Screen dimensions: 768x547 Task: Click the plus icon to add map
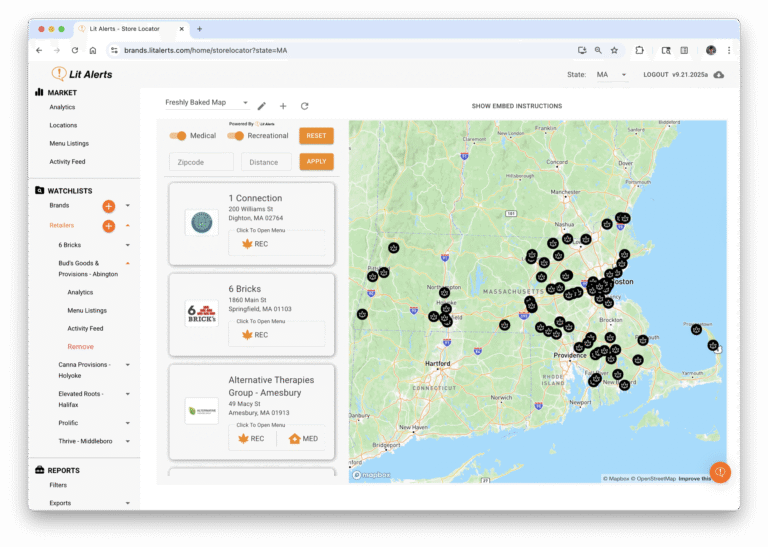coord(283,106)
